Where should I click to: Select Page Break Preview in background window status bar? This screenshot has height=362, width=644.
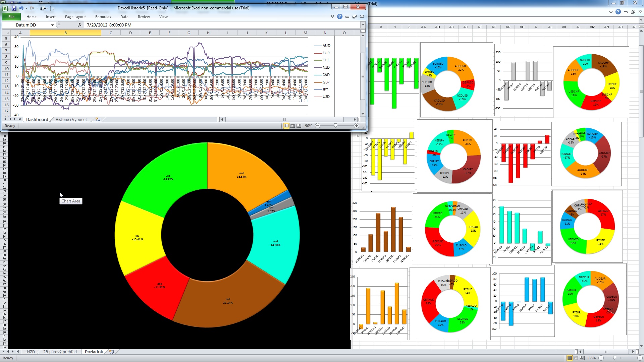(x=582, y=358)
